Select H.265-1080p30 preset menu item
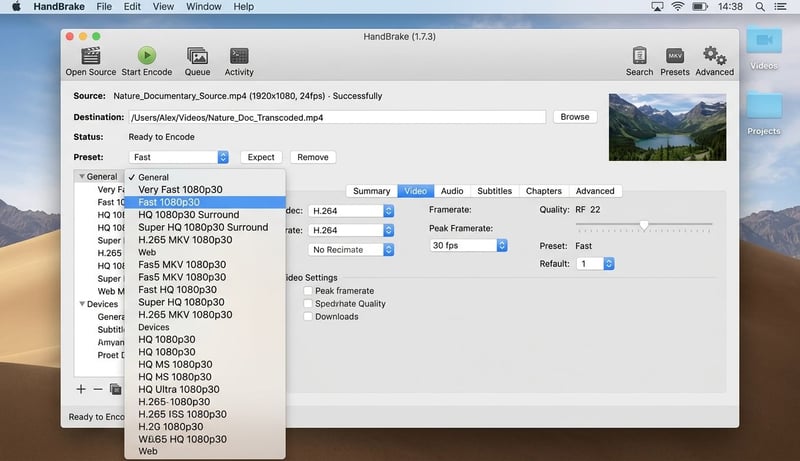 pos(205,402)
